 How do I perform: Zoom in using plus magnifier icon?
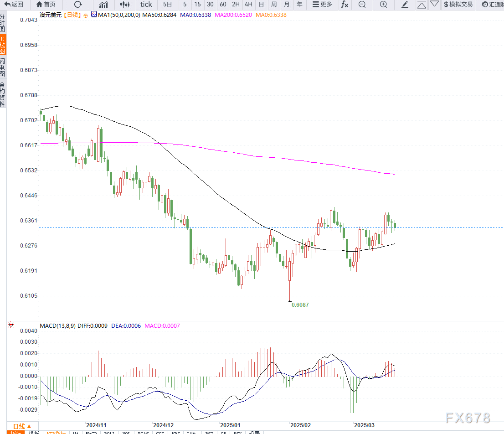coord(383,4)
